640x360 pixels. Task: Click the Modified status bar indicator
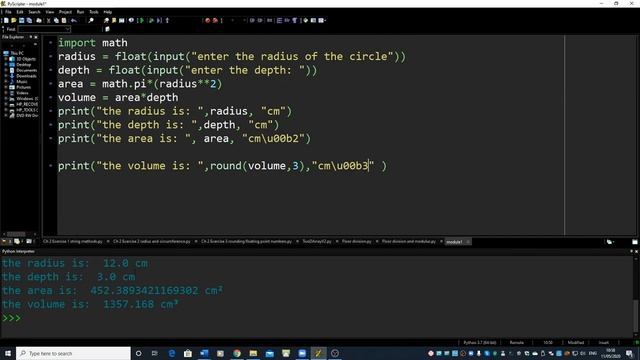pos(576,342)
